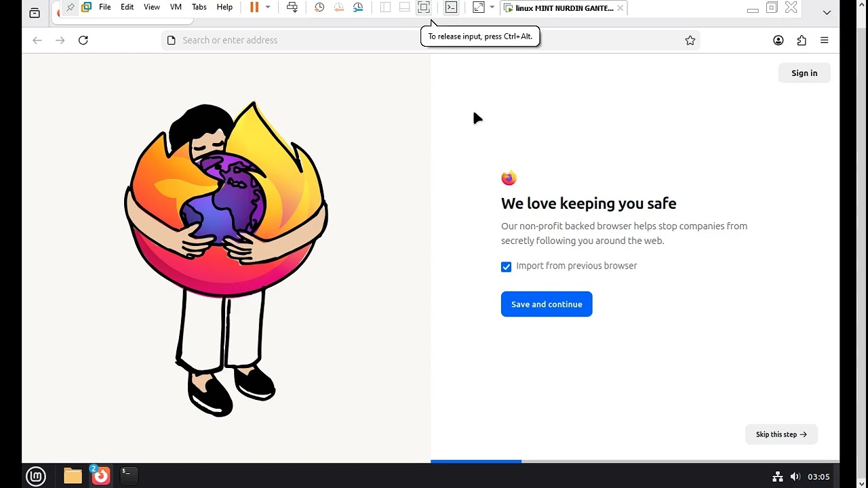Open the snapshot manager
This screenshot has width=868, height=488.
[358, 7]
